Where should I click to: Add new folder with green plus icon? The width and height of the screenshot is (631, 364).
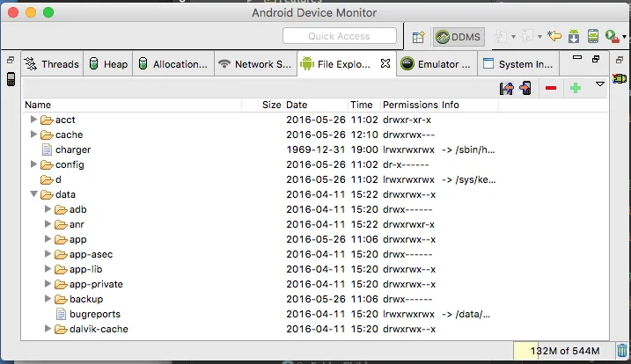click(x=576, y=88)
